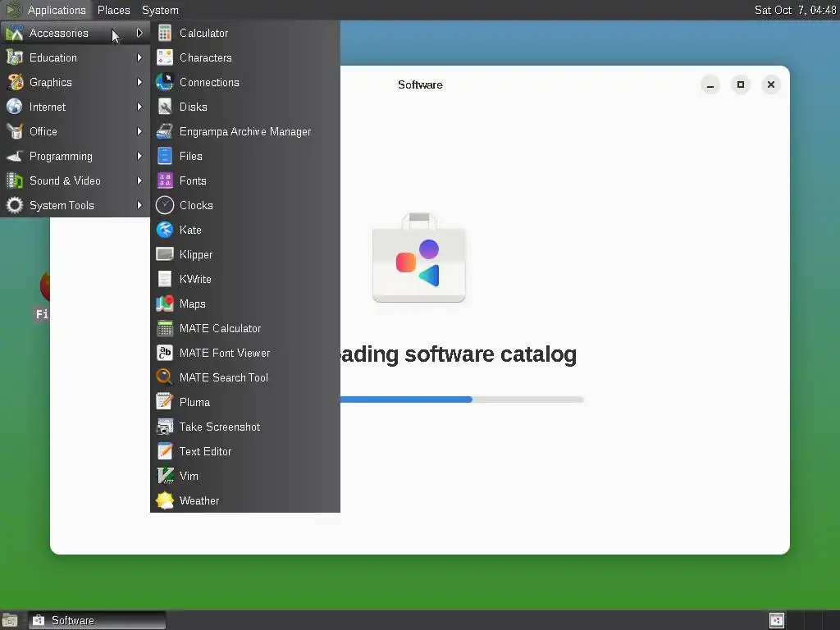The width and height of the screenshot is (840, 630).
Task: Click the show desktop icon in bottom panel
Action: click(x=10, y=620)
